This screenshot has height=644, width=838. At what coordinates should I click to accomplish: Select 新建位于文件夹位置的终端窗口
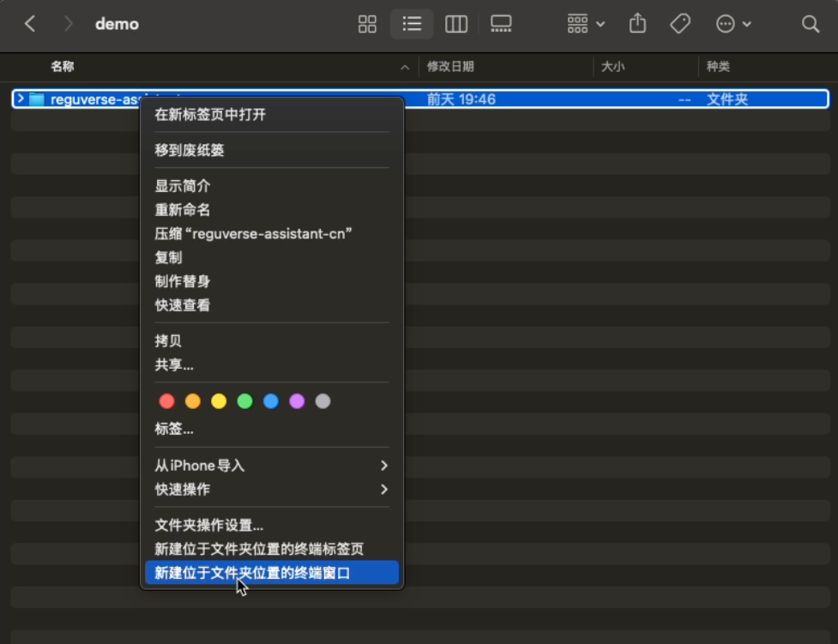[272, 573]
